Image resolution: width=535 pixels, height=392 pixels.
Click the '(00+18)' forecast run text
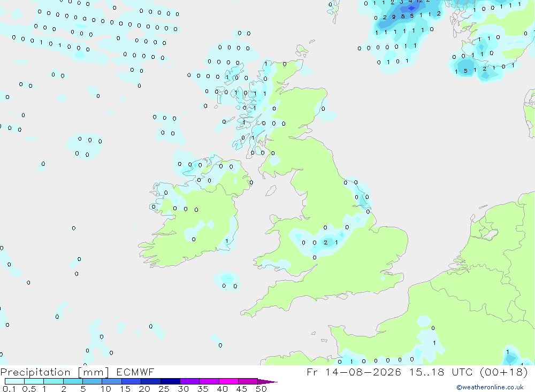click(x=503, y=372)
